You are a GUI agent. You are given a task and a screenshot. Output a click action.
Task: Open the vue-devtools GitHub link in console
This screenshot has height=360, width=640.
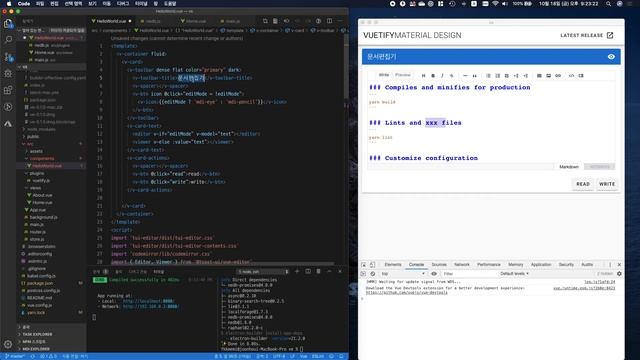[x=407, y=293]
